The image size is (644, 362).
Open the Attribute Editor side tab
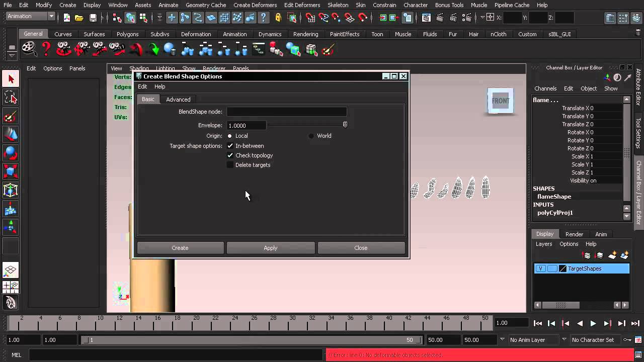coord(638,87)
